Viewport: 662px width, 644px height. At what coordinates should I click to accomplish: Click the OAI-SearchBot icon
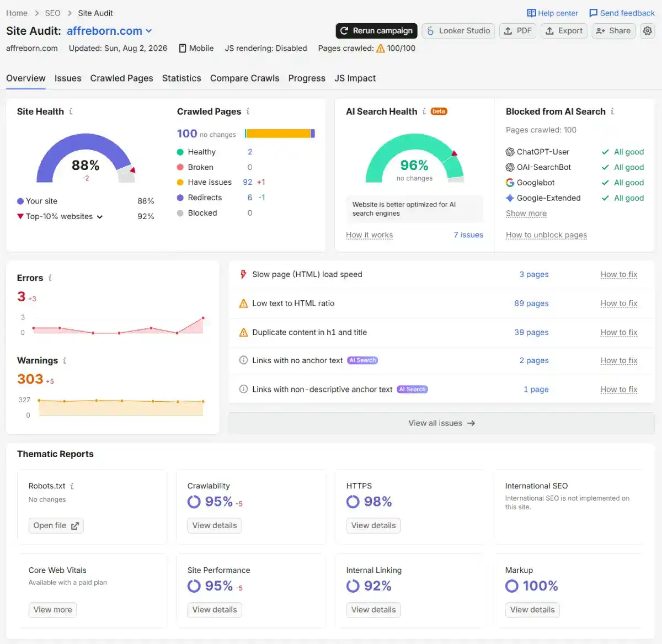(x=510, y=167)
